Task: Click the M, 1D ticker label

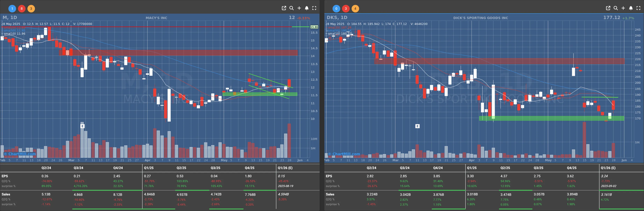Action: coord(10,17)
